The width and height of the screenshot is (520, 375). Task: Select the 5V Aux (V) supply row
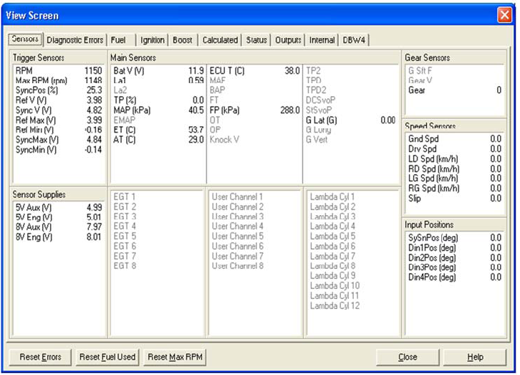click(x=58, y=207)
